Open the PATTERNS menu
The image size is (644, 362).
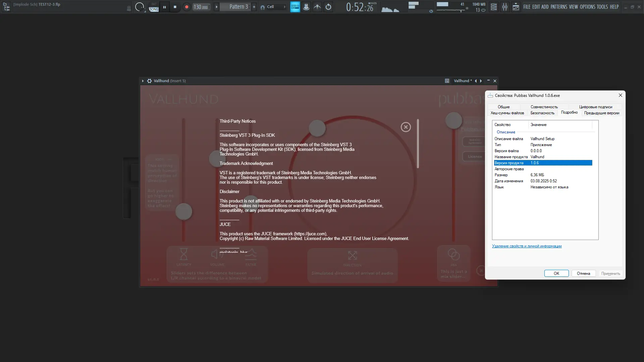[559, 7]
